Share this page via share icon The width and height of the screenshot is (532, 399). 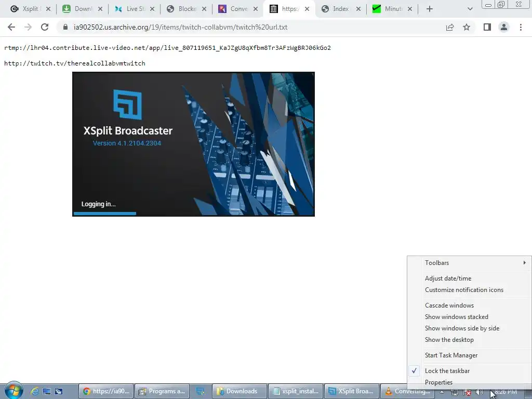click(x=450, y=27)
